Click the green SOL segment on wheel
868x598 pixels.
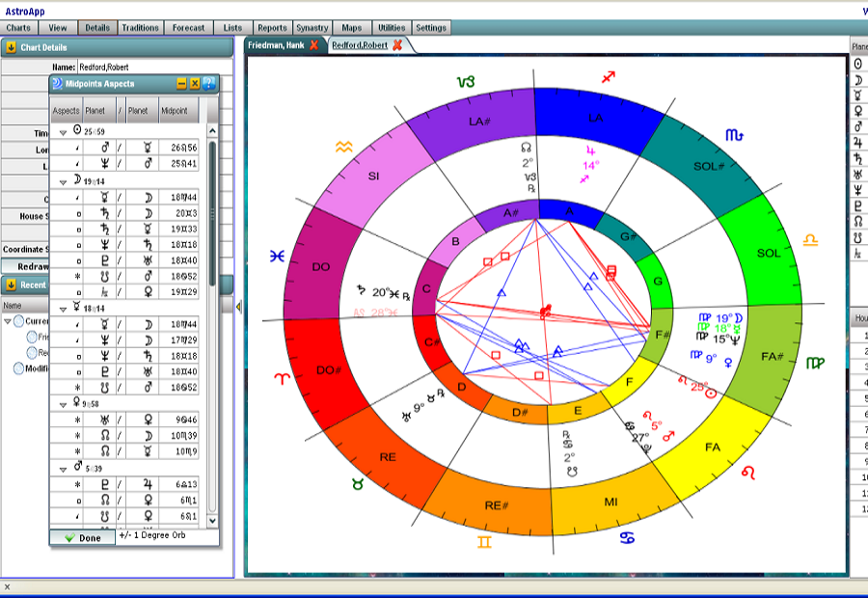coord(769,254)
